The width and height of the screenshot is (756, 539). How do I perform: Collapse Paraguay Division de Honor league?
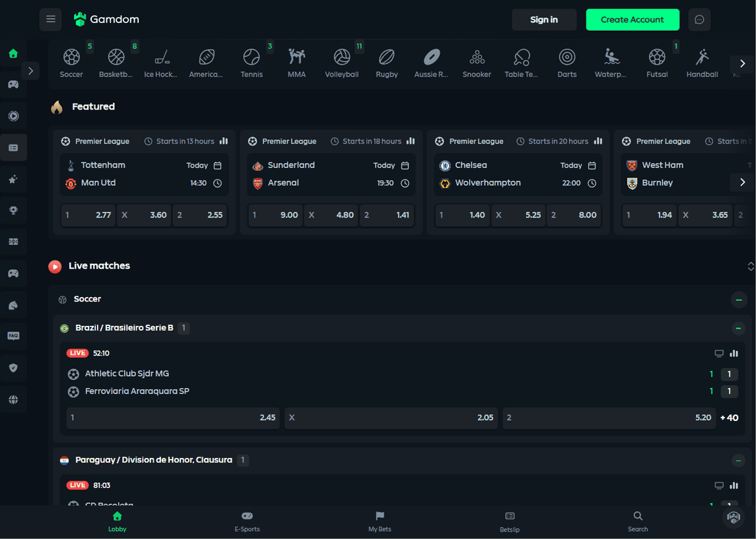click(x=738, y=460)
